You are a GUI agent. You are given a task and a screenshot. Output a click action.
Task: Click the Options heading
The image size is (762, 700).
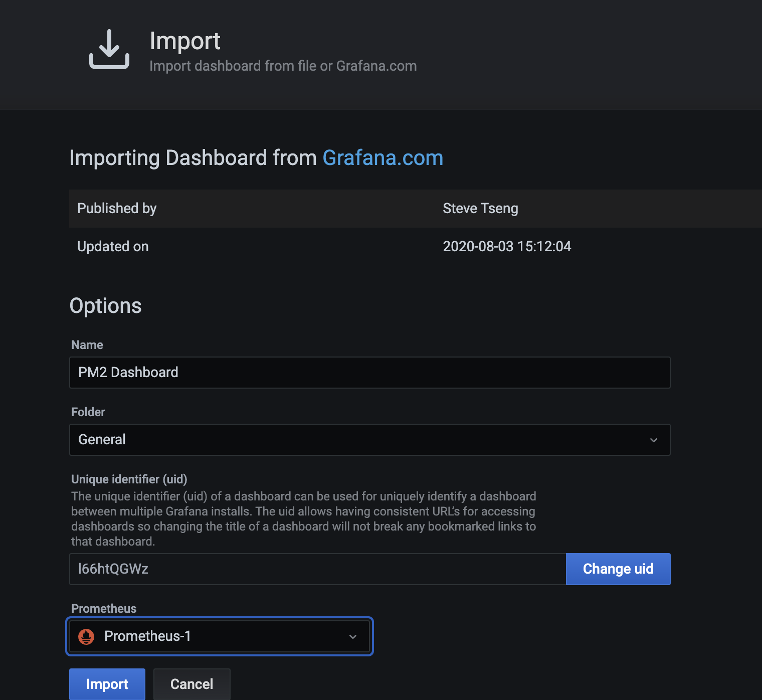105,306
